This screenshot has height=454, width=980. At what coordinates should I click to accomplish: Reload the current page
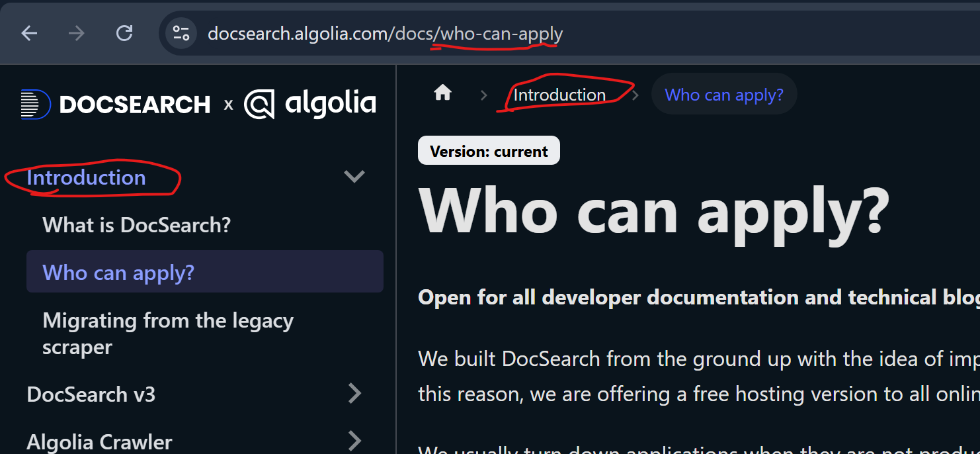(x=124, y=33)
